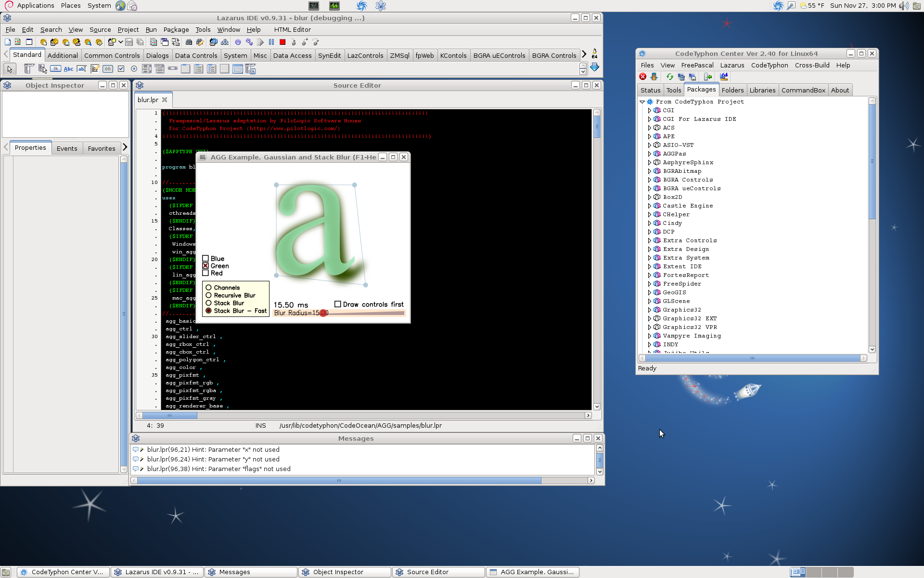Check Draw controls first option
This screenshot has height=578, width=924.
point(338,304)
